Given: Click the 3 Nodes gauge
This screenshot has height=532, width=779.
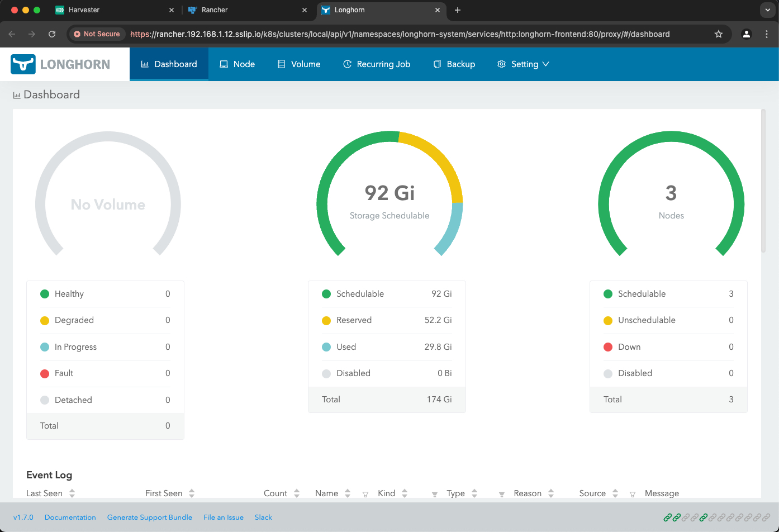Looking at the screenshot, I should [671, 194].
